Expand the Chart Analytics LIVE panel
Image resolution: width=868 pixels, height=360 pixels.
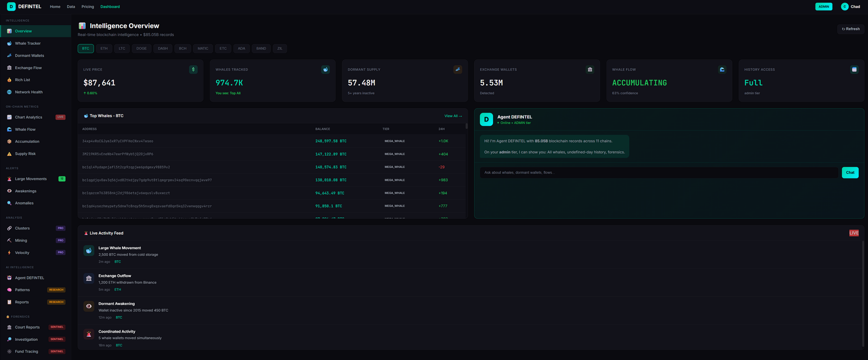29,117
